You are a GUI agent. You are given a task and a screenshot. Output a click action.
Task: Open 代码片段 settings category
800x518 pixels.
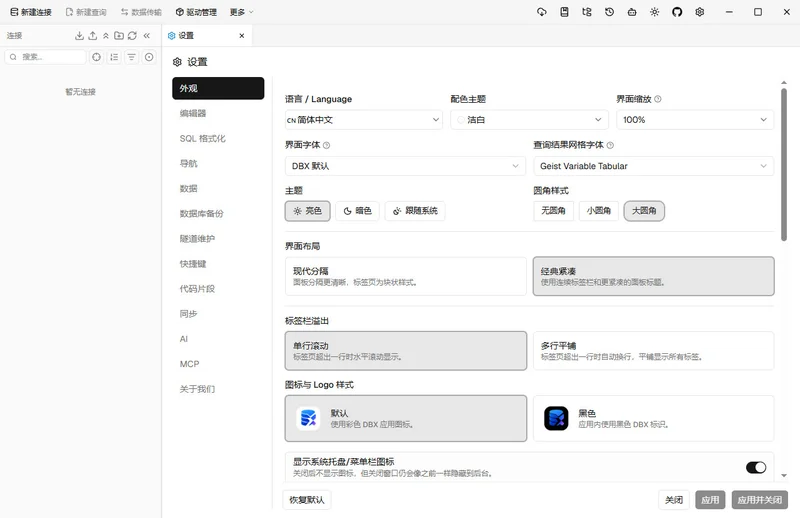click(x=218, y=289)
